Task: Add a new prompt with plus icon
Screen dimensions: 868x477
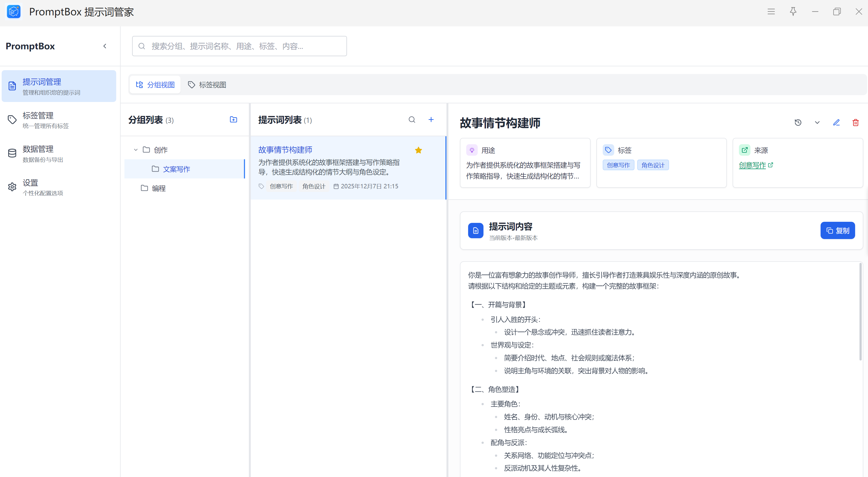Action: click(x=431, y=120)
